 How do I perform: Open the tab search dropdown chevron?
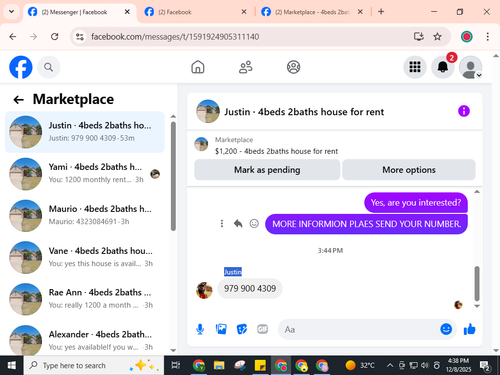(11, 12)
